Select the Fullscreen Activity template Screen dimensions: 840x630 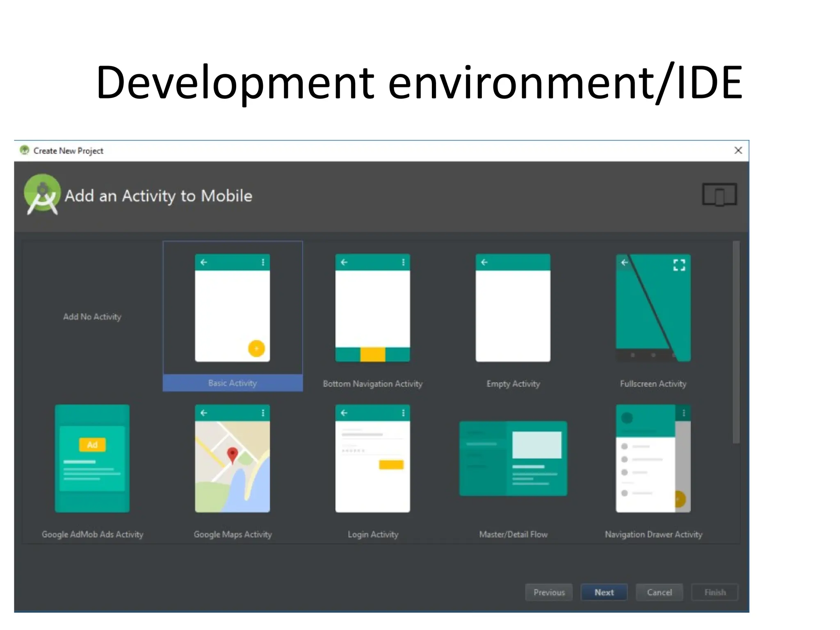[x=653, y=308]
